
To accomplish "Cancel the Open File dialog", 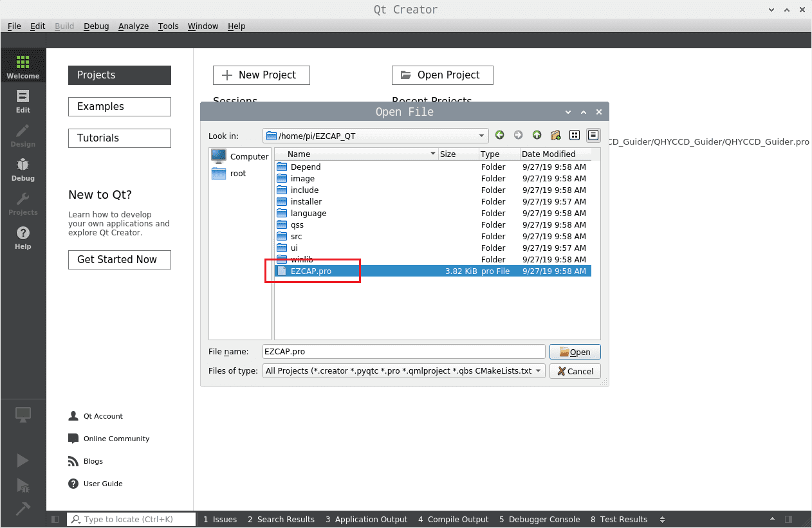I will pyautogui.click(x=575, y=371).
